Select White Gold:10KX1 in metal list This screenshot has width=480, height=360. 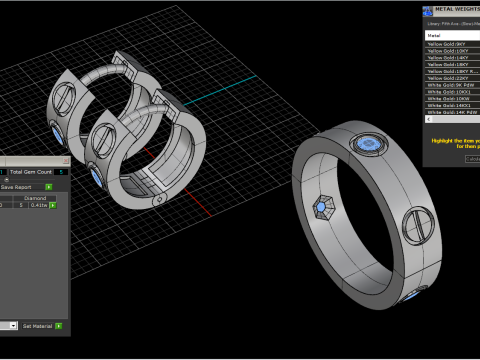click(452, 92)
